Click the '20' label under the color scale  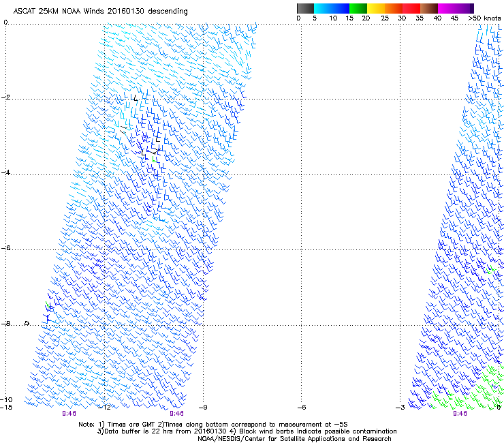pyautogui.click(x=366, y=18)
